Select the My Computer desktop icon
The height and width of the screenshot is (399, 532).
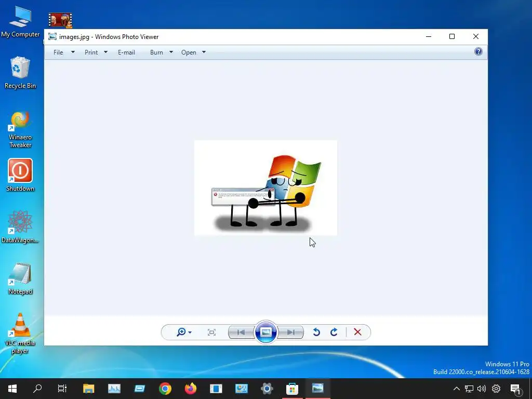click(20, 22)
